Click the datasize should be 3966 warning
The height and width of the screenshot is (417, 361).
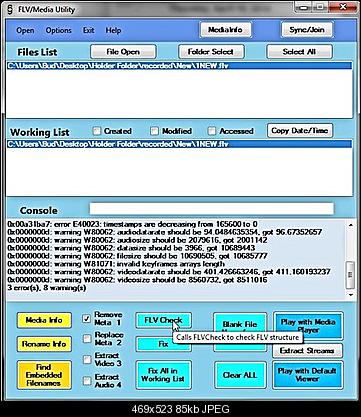pos(131,248)
